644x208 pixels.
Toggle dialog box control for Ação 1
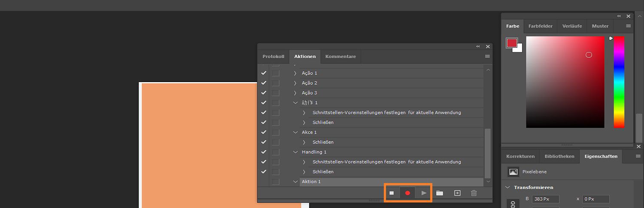coord(275,73)
